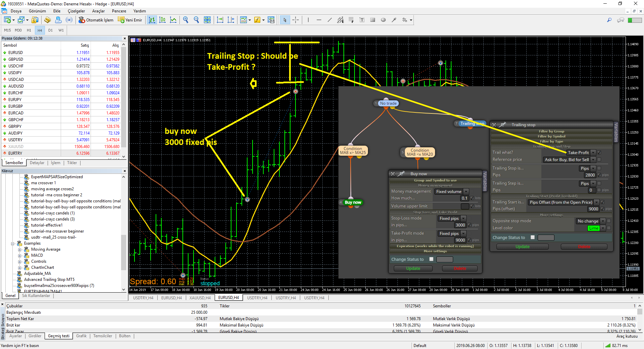Toggle Otomatik İşlem auto trading
Screen dimensions: 644x349
pyautogui.click(x=96, y=20)
